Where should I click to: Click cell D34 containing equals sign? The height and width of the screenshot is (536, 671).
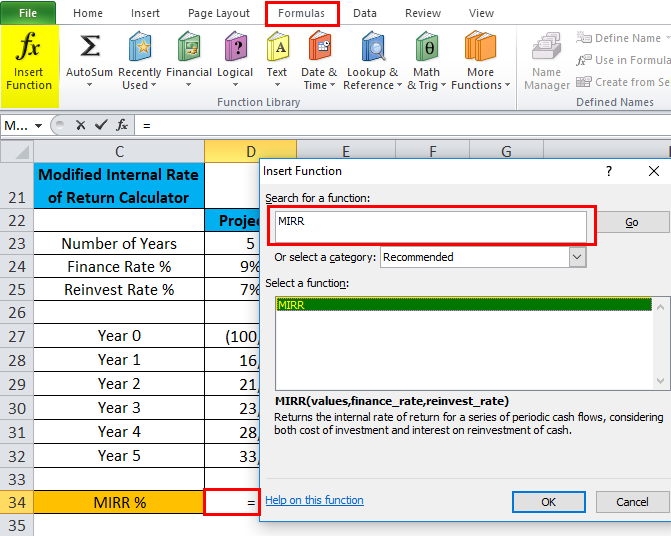tap(232, 502)
